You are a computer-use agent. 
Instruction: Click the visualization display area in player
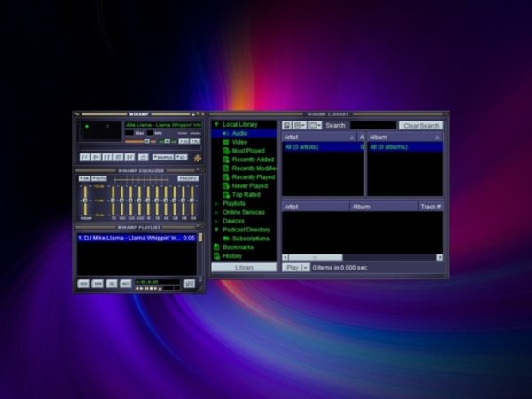pos(99,131)
